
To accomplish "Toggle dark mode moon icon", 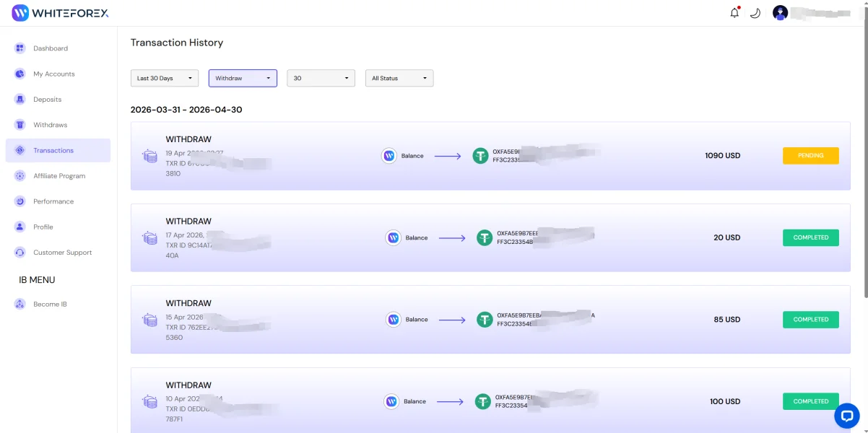I will tap(755, 12).
